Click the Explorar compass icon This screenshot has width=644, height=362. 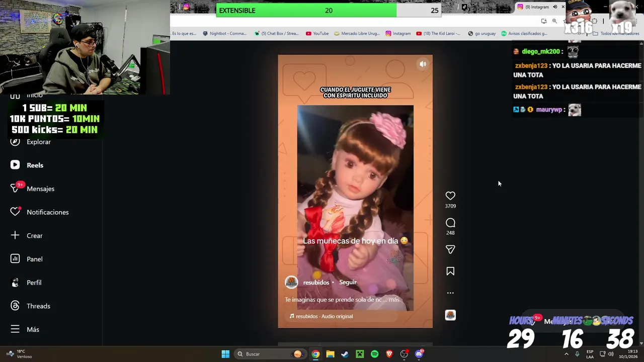pyautogui.click(x=15, y=142)
